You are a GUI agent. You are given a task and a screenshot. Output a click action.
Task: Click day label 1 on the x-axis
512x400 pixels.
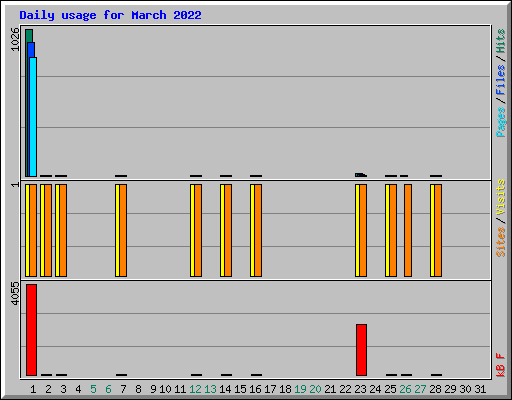pyautogui.click(x=33, y=389)
